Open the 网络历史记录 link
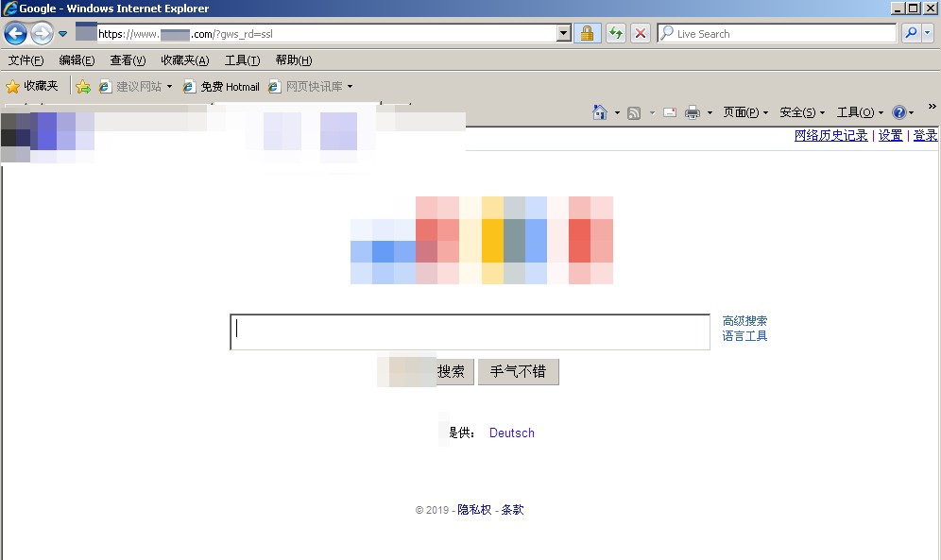This screenshot has height=560, width=941. pyautogui.click(x=830, y=135)
